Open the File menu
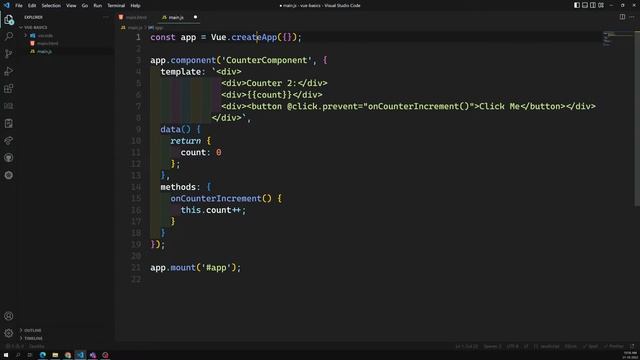Screen dimensions: 640x360 tap(19, 5)
